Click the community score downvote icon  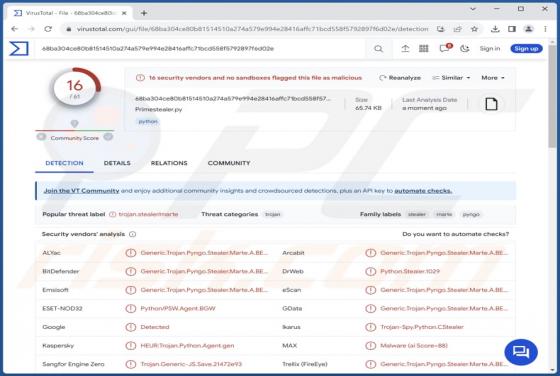(x=41, y=137)
